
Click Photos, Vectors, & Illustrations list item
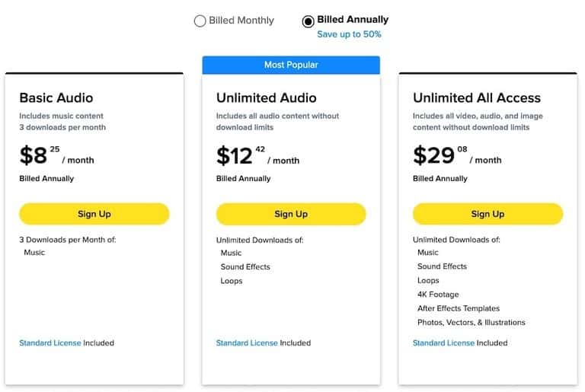(472, 323)
